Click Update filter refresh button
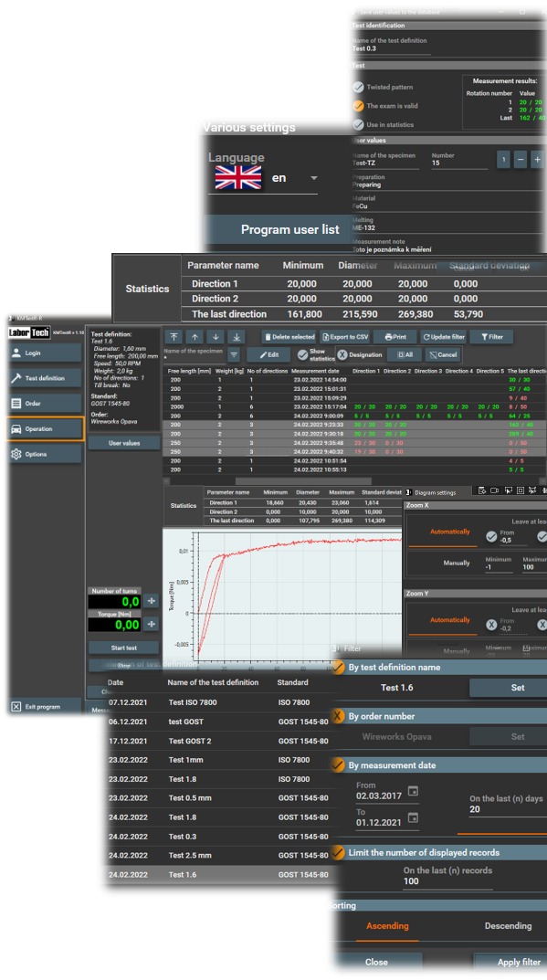Image resolution: width=547 pixels, height=980 pixels. click(443, 337)
